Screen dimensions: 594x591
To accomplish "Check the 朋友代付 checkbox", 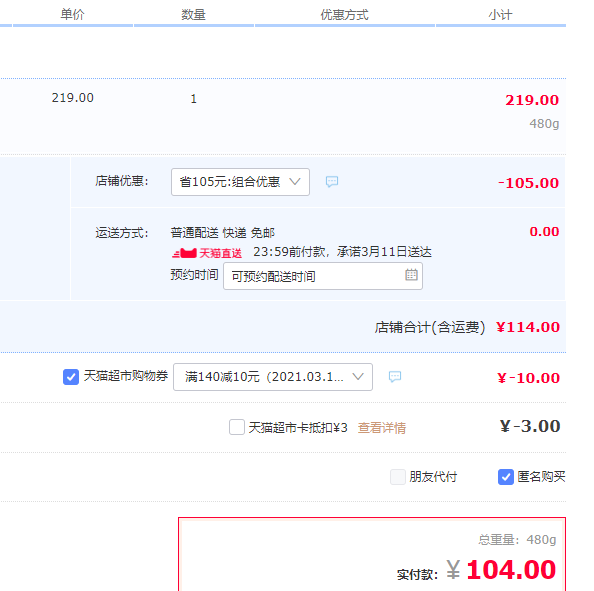I will (x=398, y=477).
